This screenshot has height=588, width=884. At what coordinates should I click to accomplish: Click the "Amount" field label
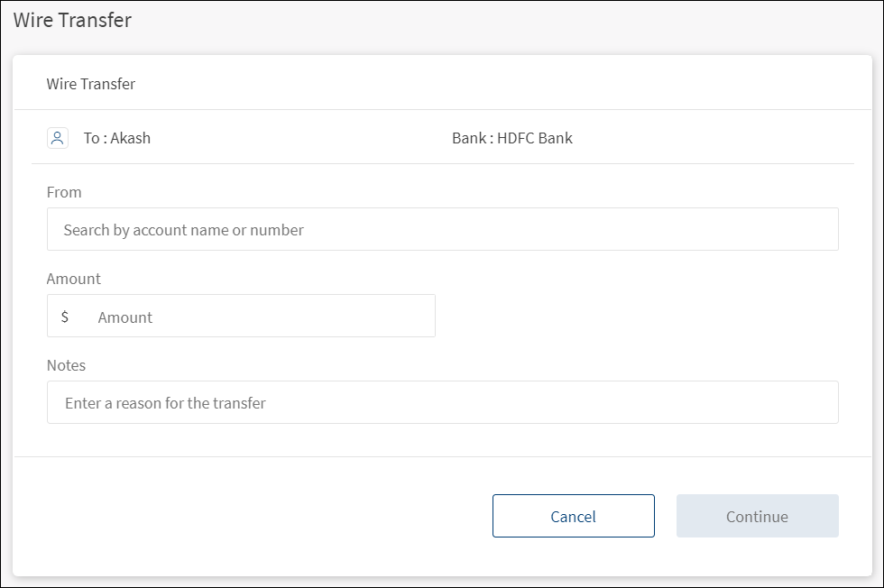coord(74,279)
